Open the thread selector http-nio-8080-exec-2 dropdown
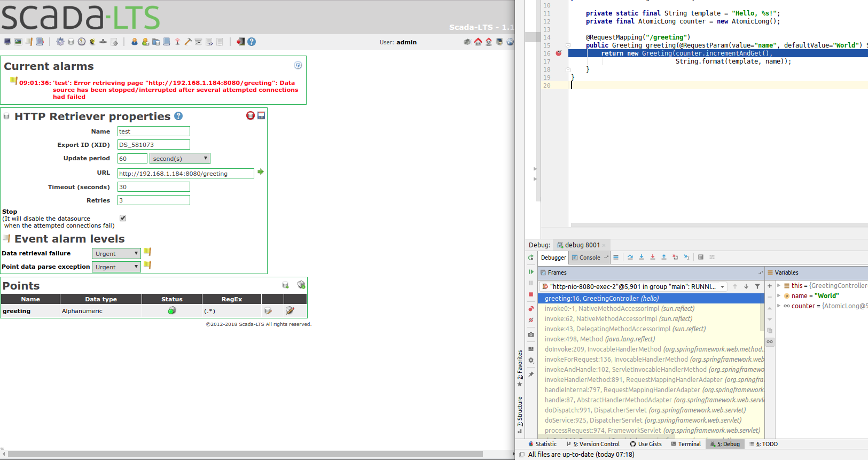This screenshot has width=868, height=460. pos(633,286)
